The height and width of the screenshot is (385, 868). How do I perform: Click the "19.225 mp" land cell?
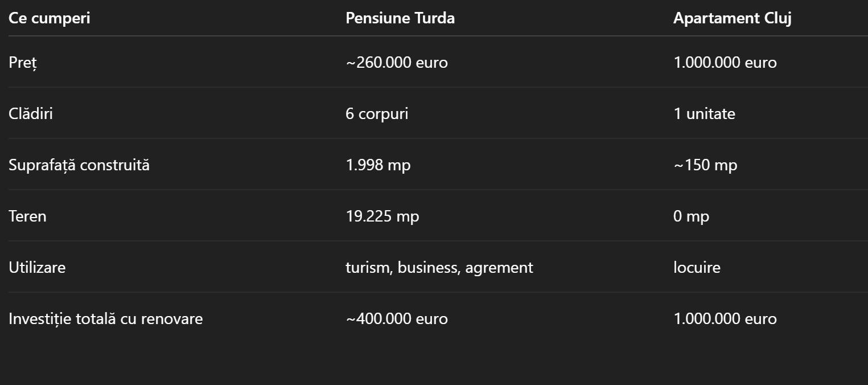[382, 216]
